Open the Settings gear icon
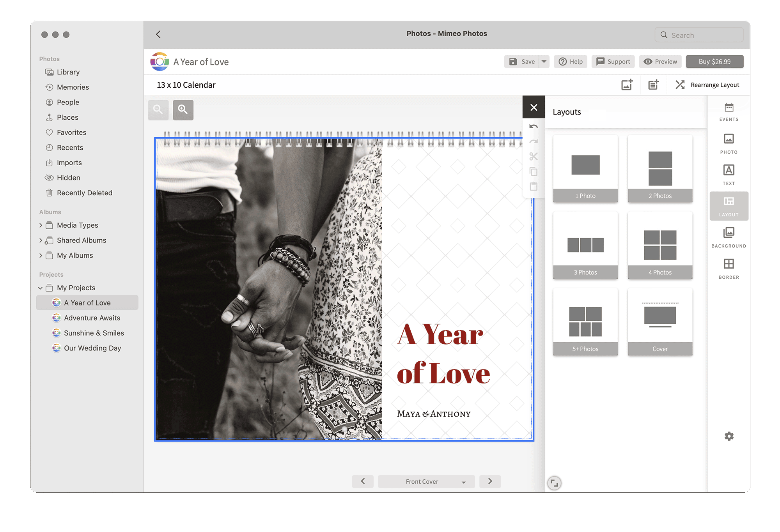The width and height of the screenshot is (780, 532). pyautogui.click(x=729, y=436)
